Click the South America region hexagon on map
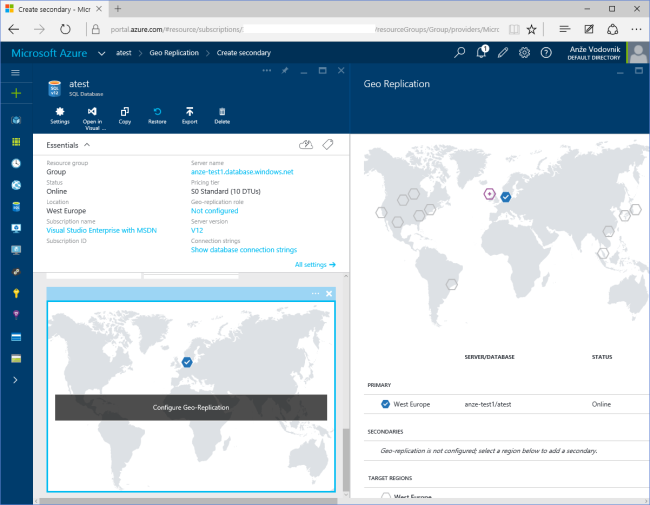 point(452,284)
